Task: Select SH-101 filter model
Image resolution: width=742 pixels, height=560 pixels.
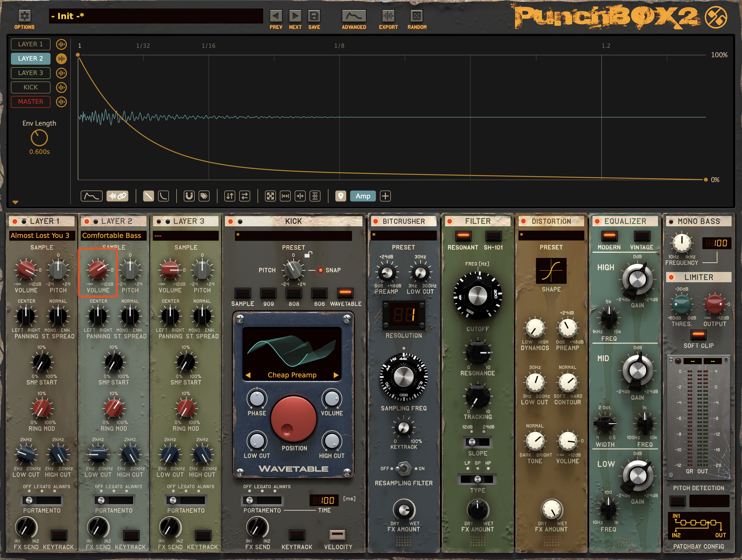Action: (494, 236)
